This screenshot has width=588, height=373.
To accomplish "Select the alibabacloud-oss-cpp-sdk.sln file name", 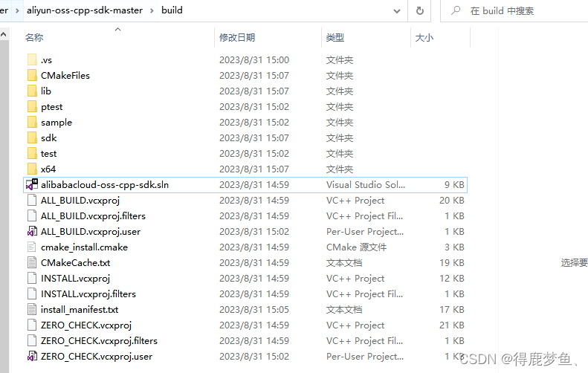I will (105, 185).
